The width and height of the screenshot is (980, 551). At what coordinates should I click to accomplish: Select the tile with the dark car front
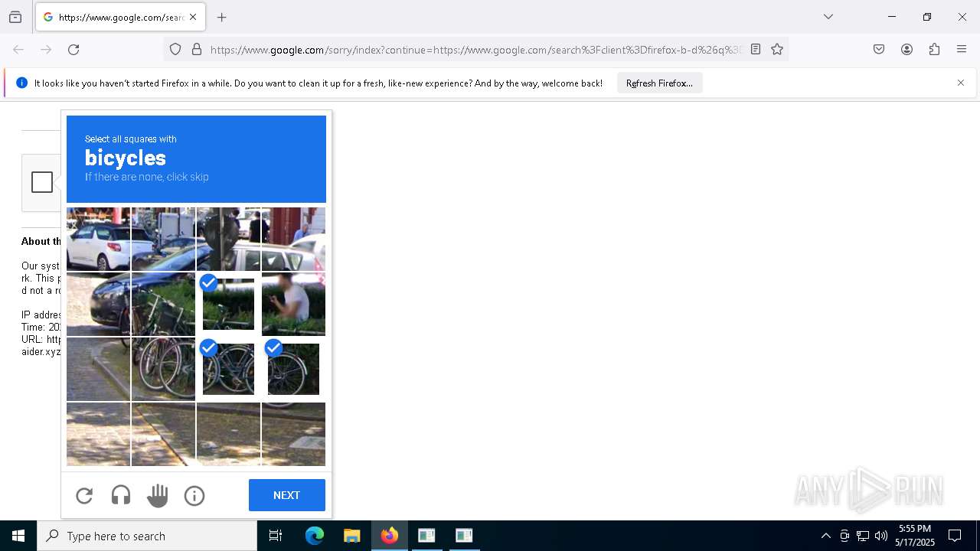click(98, 304)
